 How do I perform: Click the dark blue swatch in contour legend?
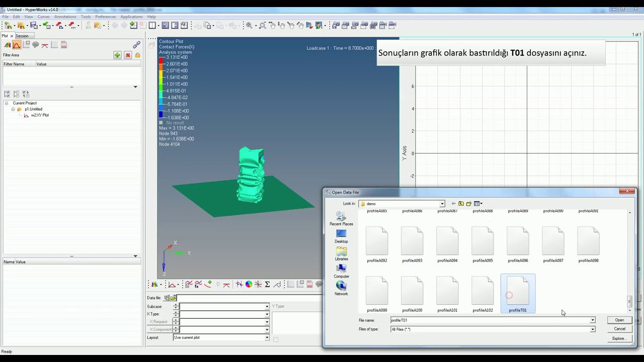pyautogui.click(x=162, y=114)
